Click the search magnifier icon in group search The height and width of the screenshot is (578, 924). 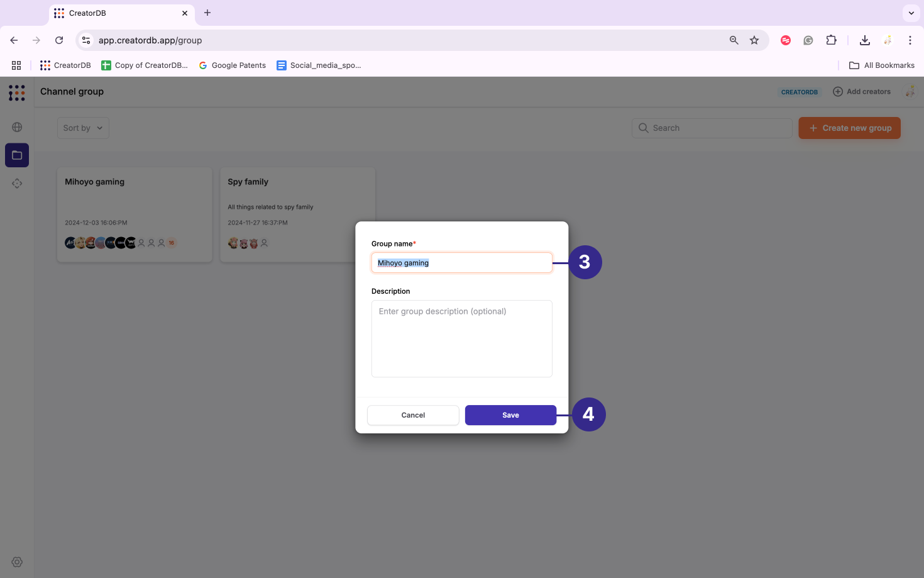(x=644, y=128)
